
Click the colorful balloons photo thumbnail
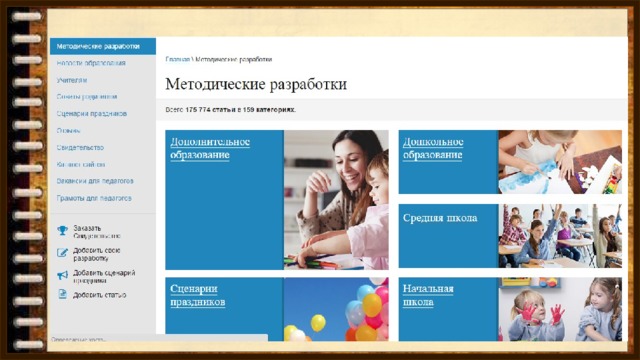pyautogui.click(x=336, y=309)
